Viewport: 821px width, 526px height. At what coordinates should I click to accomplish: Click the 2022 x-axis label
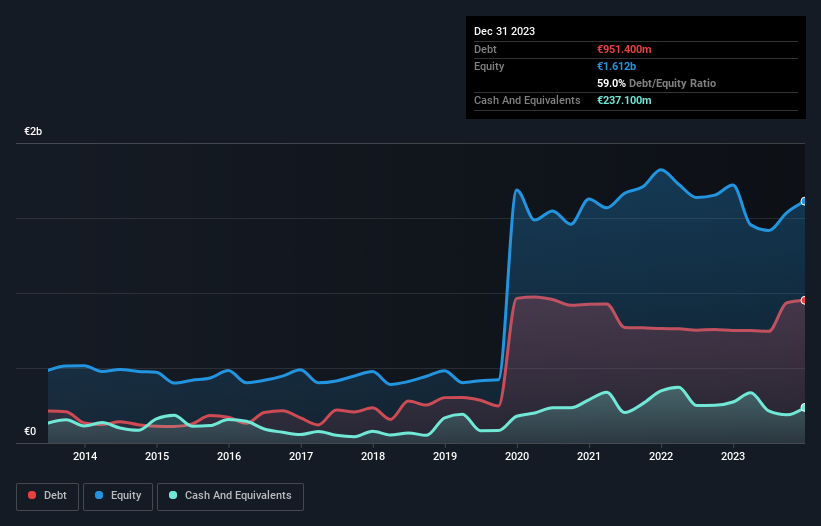(661, 456)
